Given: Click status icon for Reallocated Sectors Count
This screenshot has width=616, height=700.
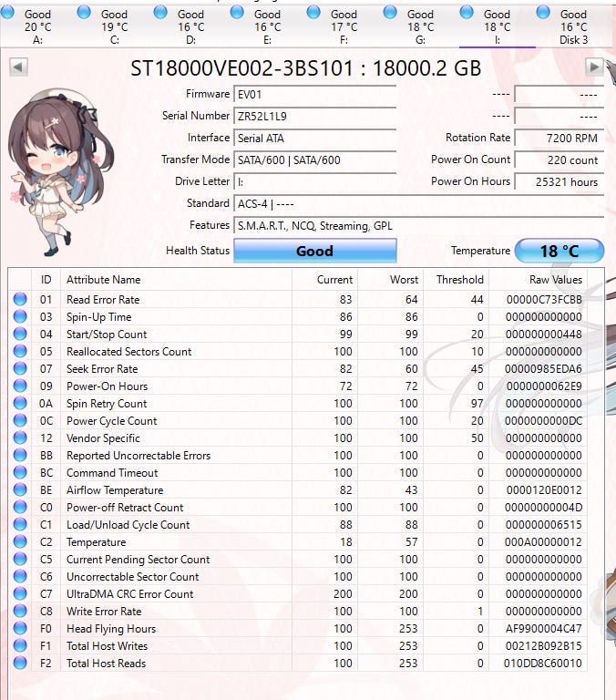Looking at the screenshot, I should pos(20,351).
